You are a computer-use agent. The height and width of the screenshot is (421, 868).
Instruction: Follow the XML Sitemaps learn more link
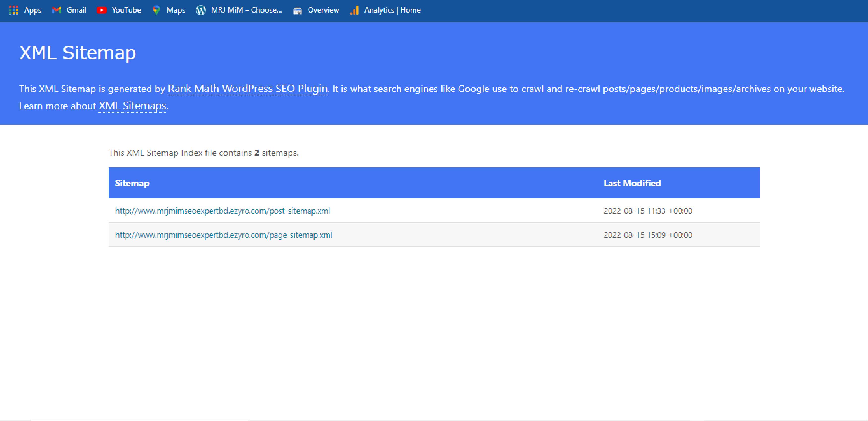pyautogui.click(x=132, y=106)
